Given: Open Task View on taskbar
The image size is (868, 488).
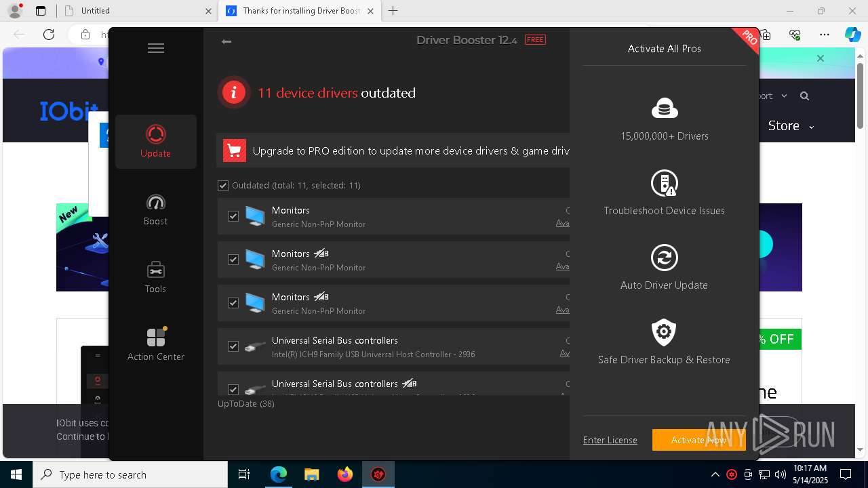Looking at the screenshot, I should coord(244,475).
